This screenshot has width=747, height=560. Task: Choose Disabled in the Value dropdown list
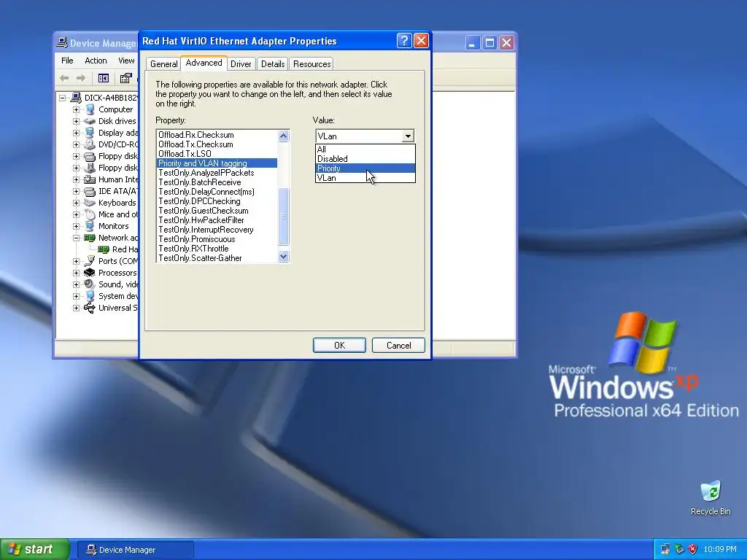coord(365,158)
